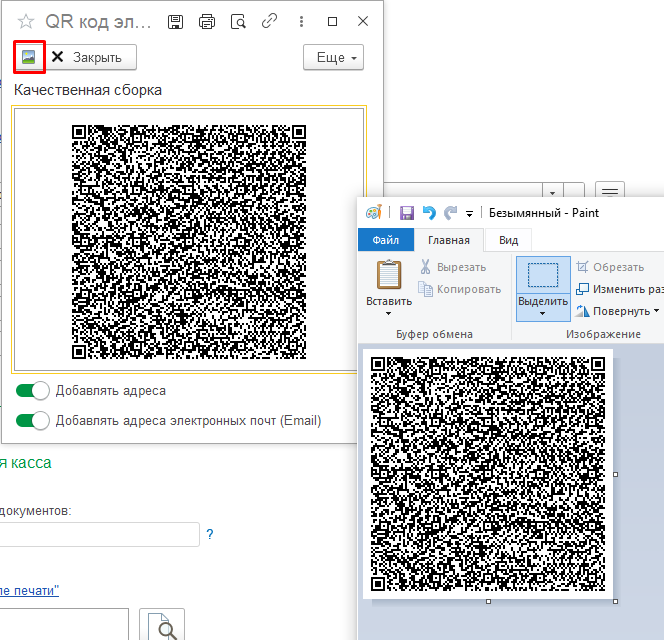Open the Файл menu in Paint

click(386, 240)
